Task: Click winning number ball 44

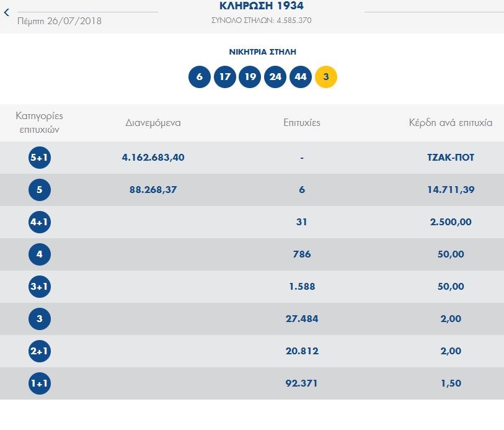Action: pyautogui.click(x=300, y=77)
